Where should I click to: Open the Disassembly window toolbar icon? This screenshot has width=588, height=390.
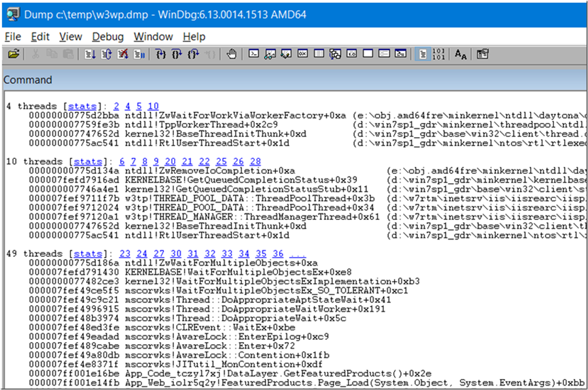coord(352,54)
